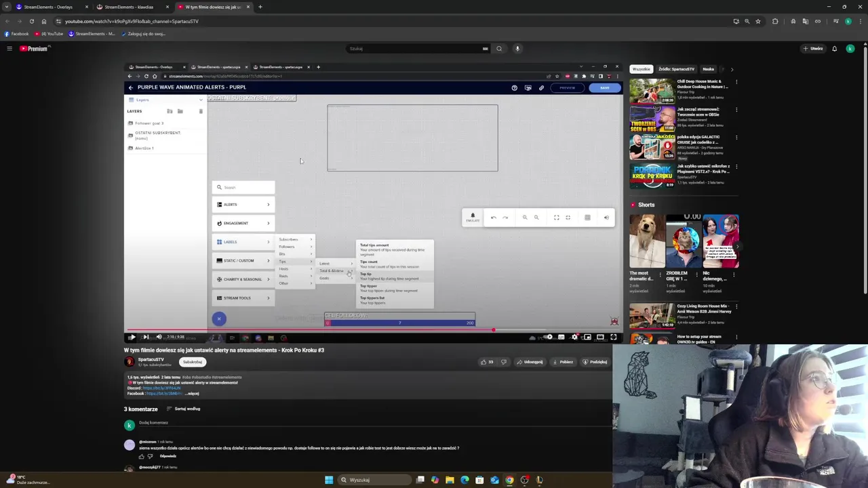This screenshot has height=488, width=868.
Task: Open options for 'Cozy Living Room House Mix' video
Action: coord(736,307)
